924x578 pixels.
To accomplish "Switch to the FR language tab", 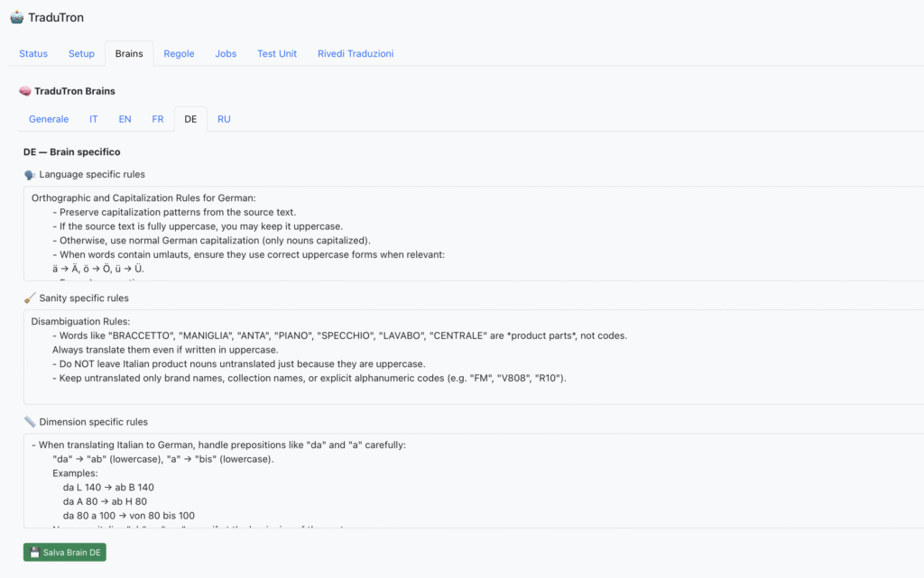I will pyautogui.click(x=157, y=119).
